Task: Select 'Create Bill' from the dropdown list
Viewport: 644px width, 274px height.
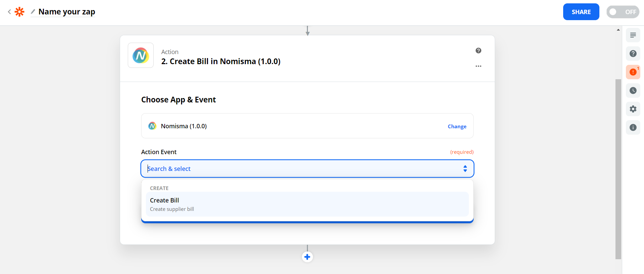Action: 307,204
